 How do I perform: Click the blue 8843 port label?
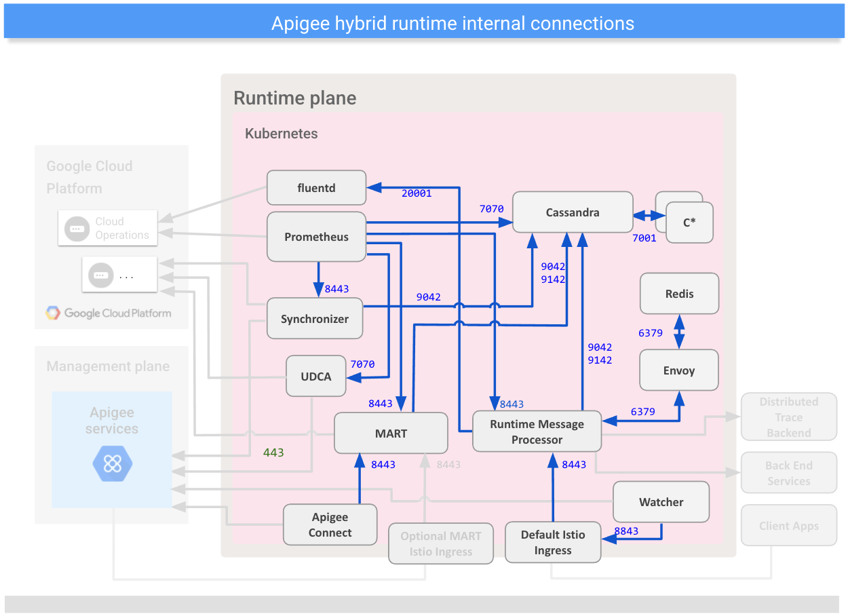click(625, 532)
